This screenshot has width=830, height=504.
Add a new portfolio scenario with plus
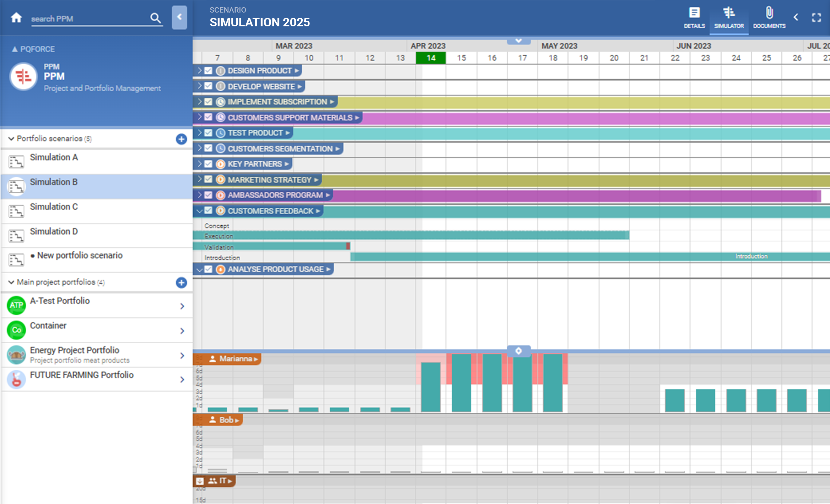[181, 139]
